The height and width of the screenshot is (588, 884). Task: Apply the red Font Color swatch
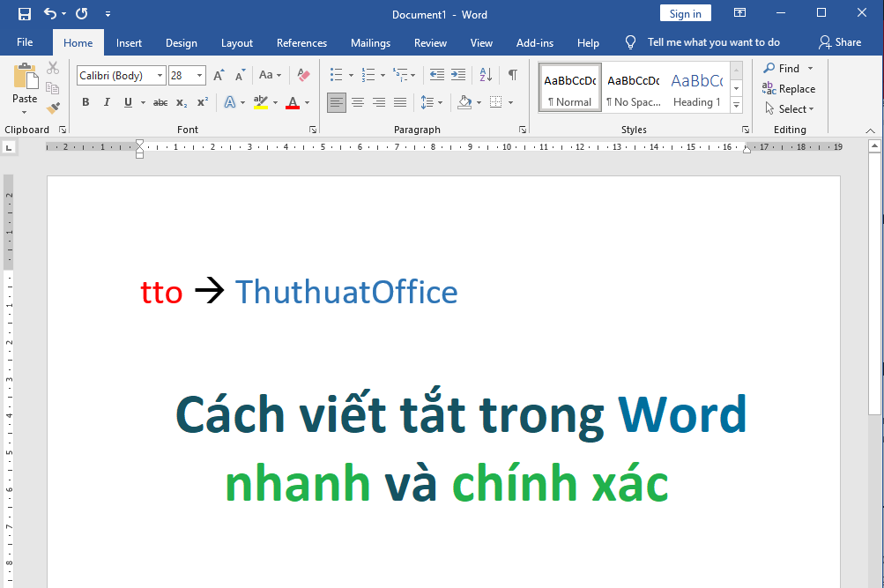pyautogui.click(x=292, y=102)
